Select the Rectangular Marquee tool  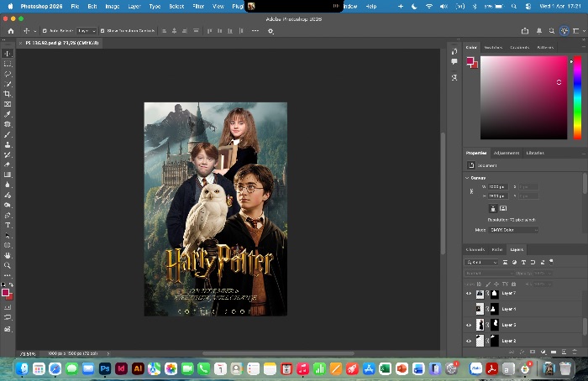(8, 64)
